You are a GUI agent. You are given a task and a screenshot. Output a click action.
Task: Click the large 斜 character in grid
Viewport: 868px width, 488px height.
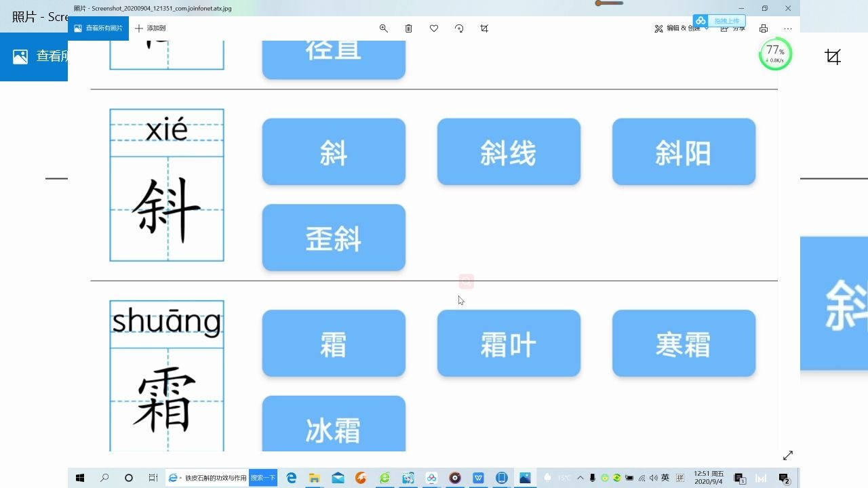[167, 210]
